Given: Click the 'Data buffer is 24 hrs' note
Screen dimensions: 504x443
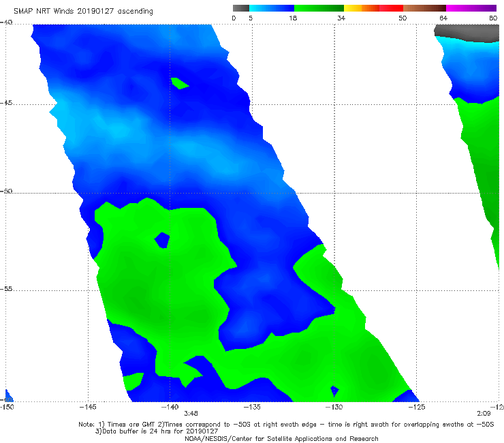Looking at the screenshot, I should [157, 431].
